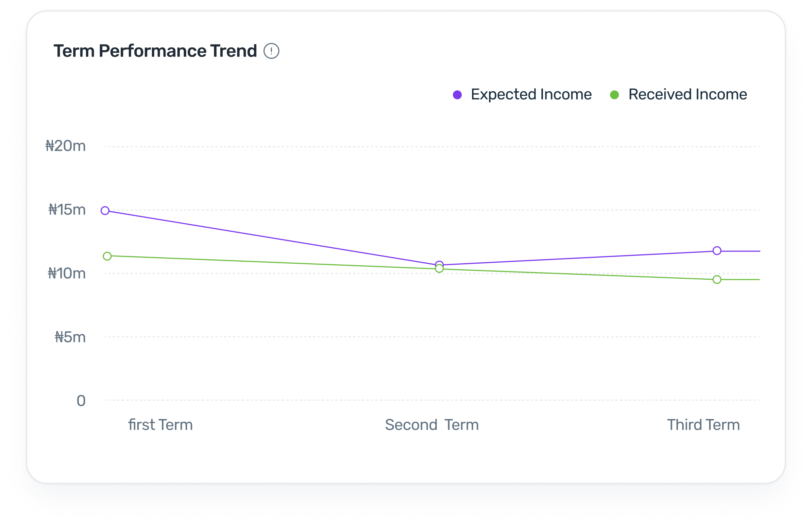Click the ₦10m y-axis label
The width and height of the screenshot is (812, 526).
coord(67,273)
